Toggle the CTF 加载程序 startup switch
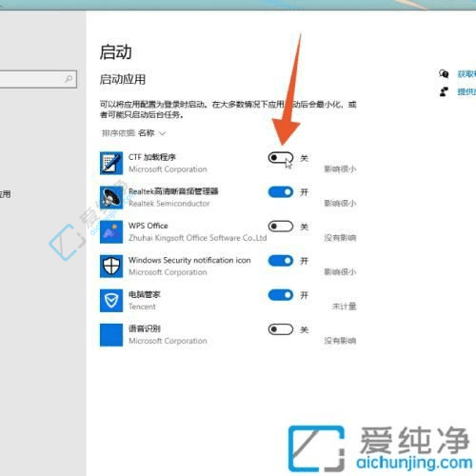 coord(281,158)
